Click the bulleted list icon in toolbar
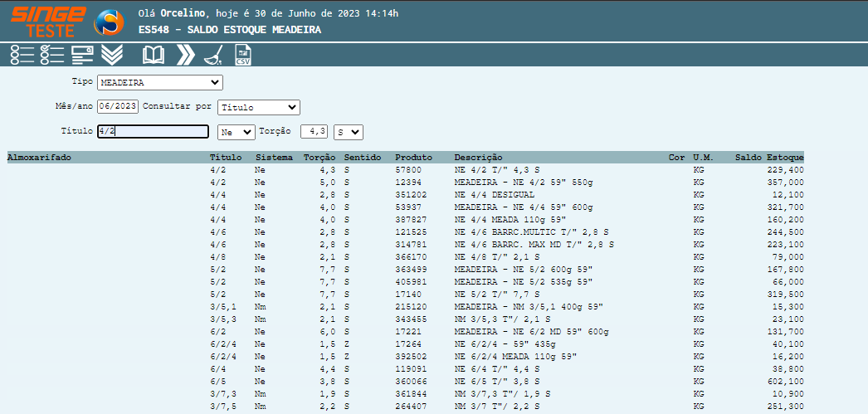This screenshot has width=868, height=414. click(x=22, y=56)
